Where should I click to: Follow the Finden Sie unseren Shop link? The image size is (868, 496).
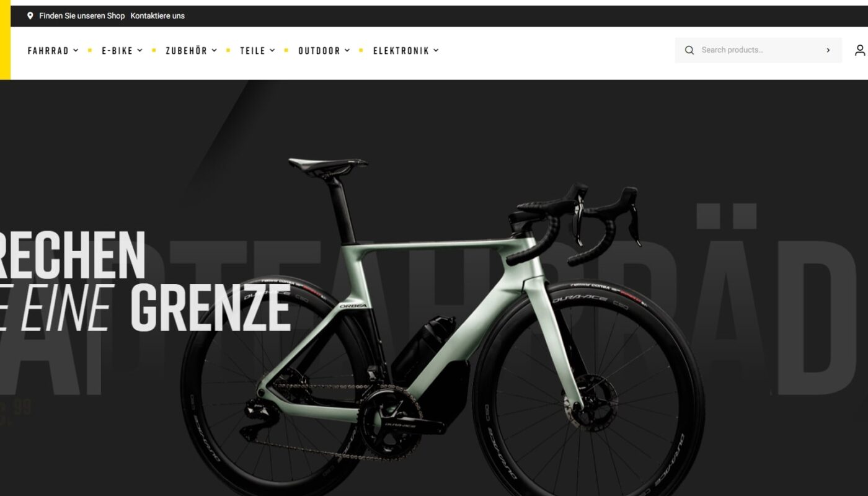coord(82,15)
